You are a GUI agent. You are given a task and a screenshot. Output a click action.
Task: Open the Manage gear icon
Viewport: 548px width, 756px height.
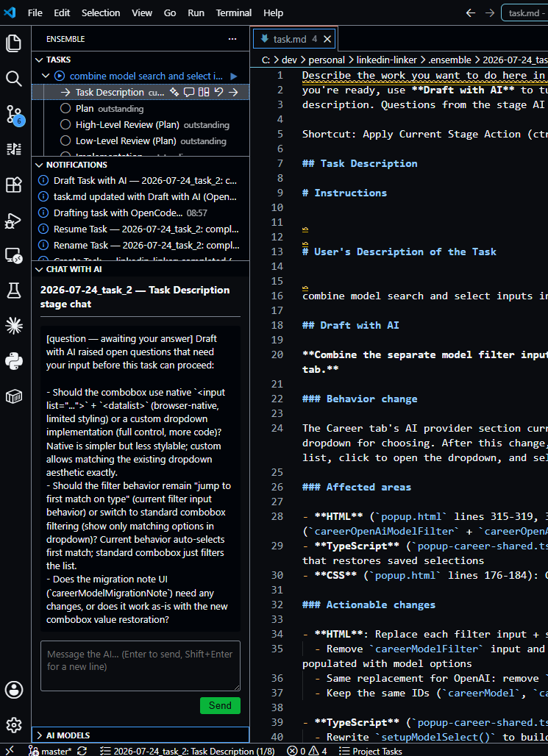pos(13,724)
